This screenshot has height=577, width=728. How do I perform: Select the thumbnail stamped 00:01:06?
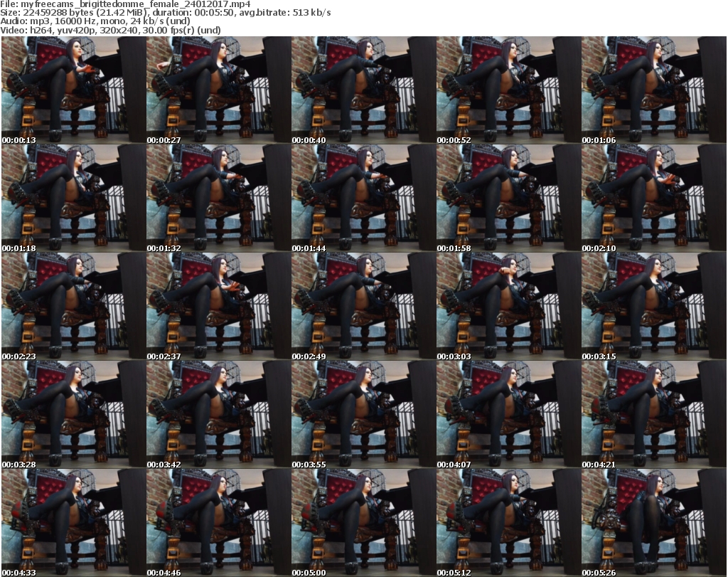(x=654, y=90)
